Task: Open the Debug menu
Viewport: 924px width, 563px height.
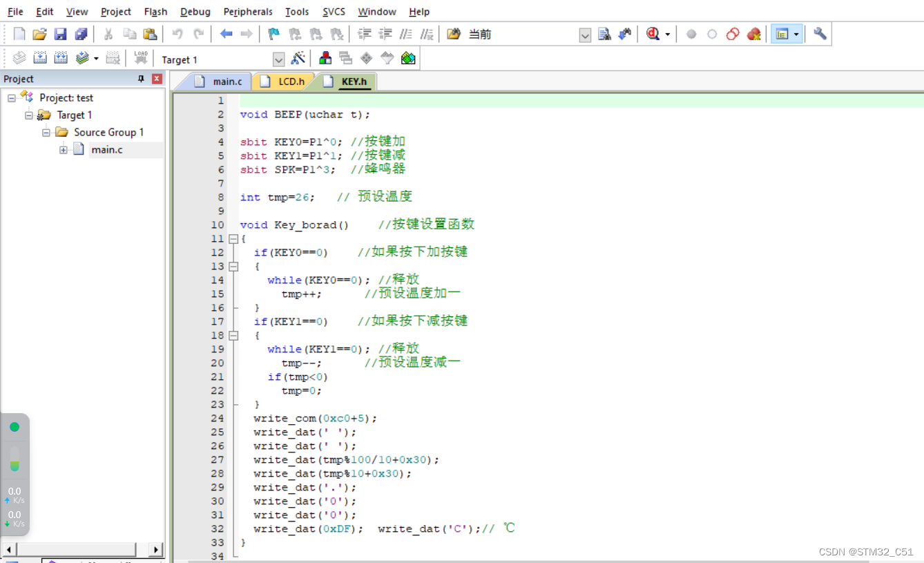Action: pos(195,12)
